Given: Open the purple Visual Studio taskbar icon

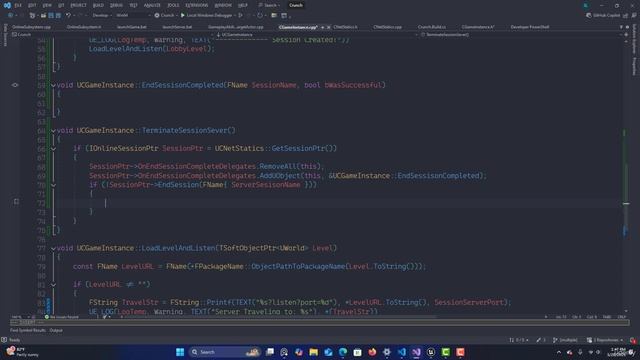Looking at the screenshot, I should click(416, 352).
